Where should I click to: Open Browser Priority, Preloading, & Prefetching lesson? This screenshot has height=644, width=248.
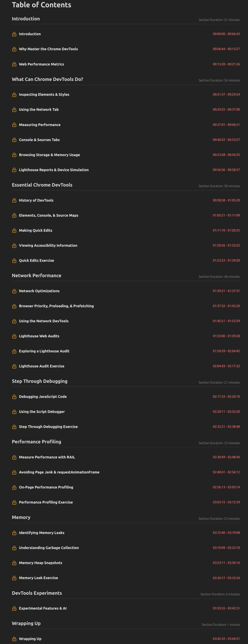[x=56, y=306]
